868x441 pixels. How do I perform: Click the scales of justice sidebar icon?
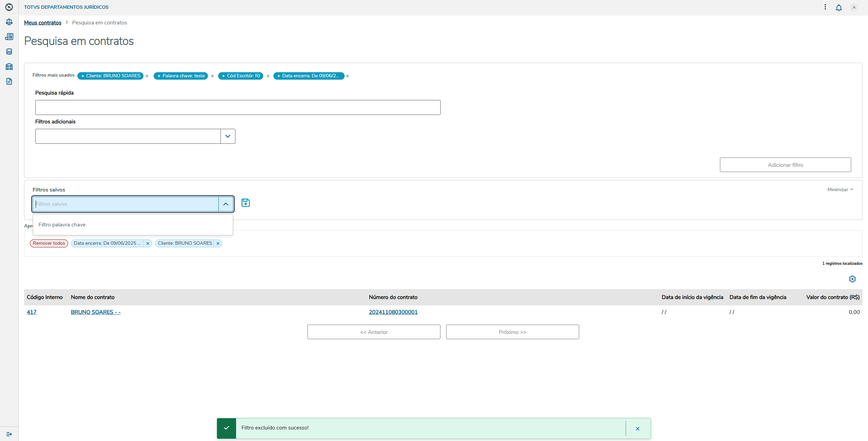tap(9, 22)
